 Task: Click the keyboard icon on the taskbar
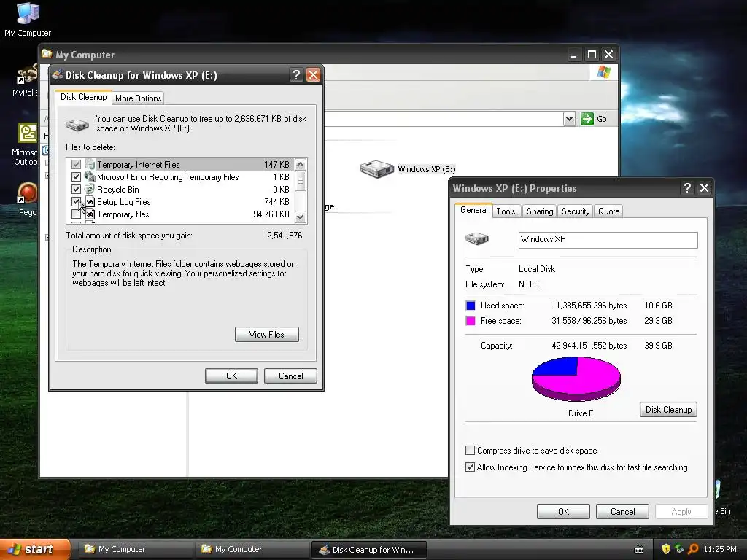pos(639,550)
